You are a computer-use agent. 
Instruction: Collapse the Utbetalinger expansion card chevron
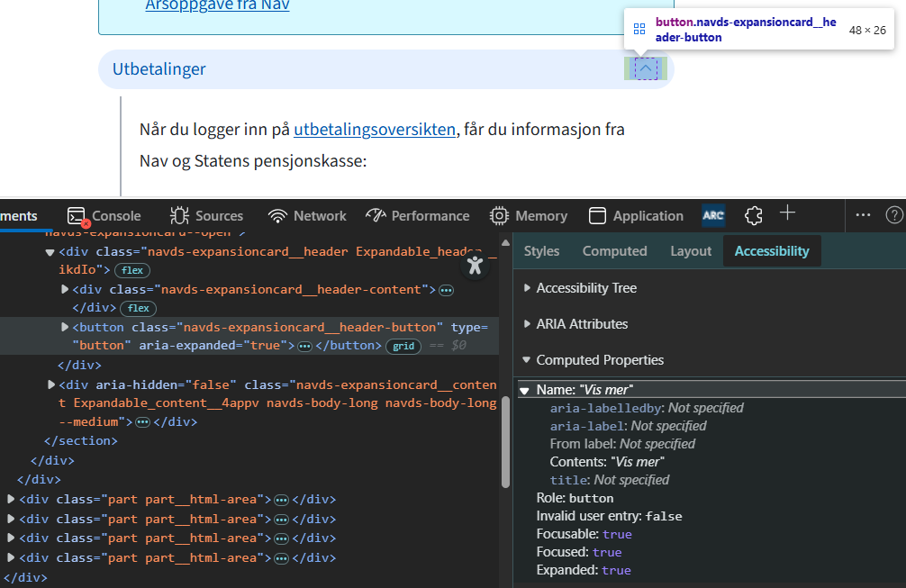[x=646, y=68]
